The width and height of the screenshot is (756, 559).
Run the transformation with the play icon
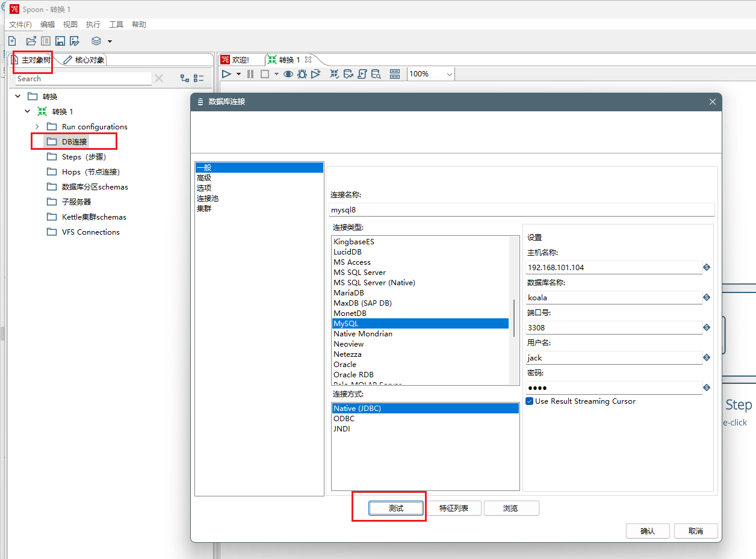pyautogui.click(x=226, y=74)
